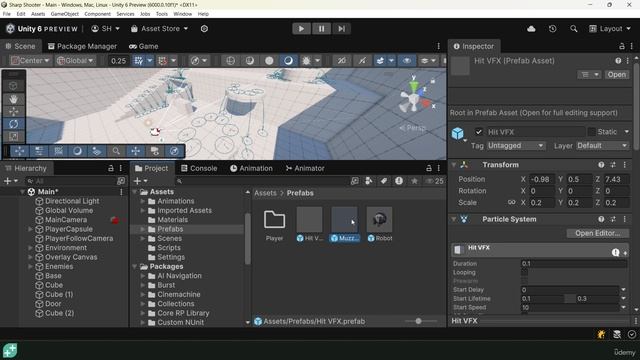Open the Global rotation dropdown
Screen dimensions: 640x360
coord(75,61)
